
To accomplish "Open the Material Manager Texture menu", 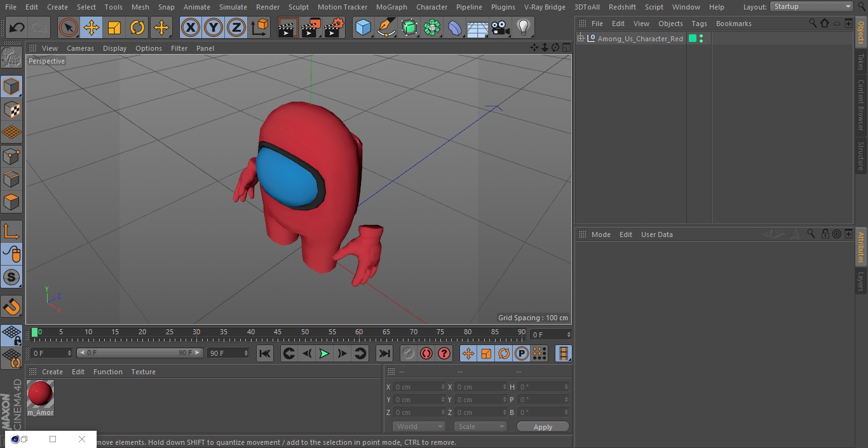I will pyautogui.click(x=143, y=372).
